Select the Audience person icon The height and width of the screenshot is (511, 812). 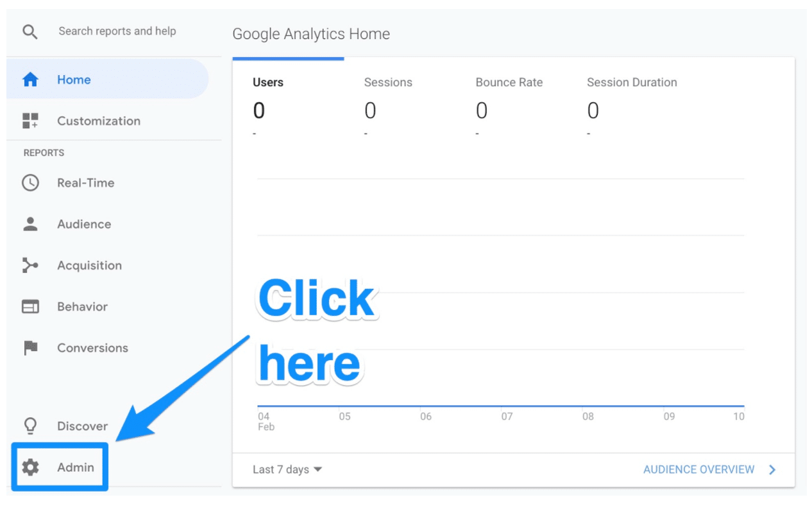click(30, 224)
